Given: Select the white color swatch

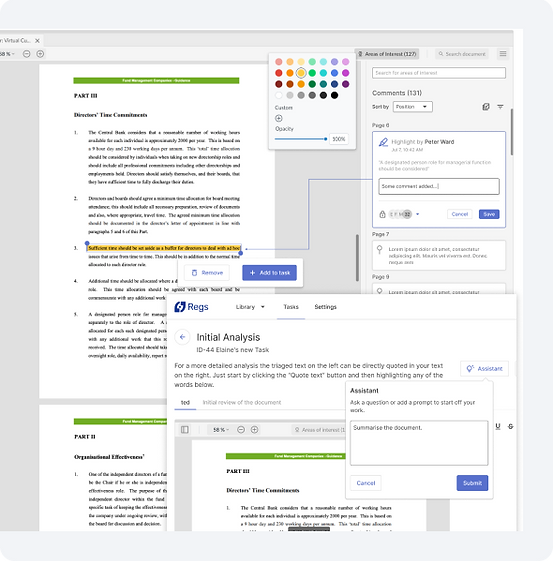Looking at the screenshot, I should tap(279, 95).
